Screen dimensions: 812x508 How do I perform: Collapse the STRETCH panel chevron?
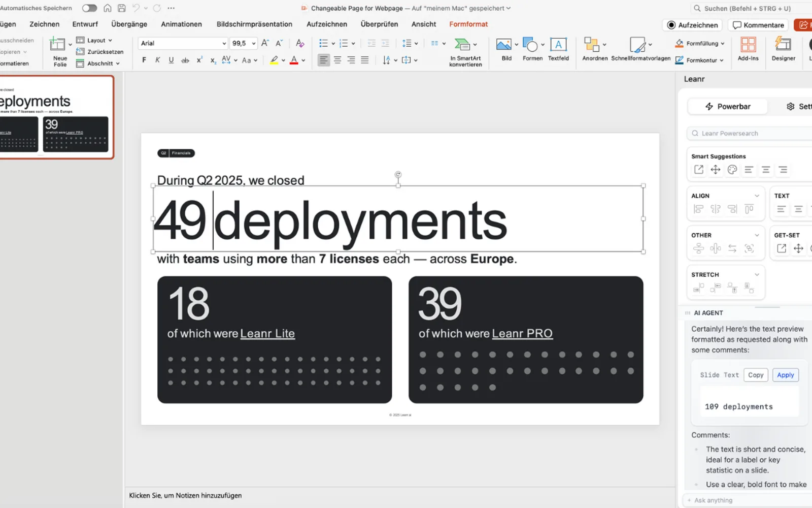[x=757, y=274]
